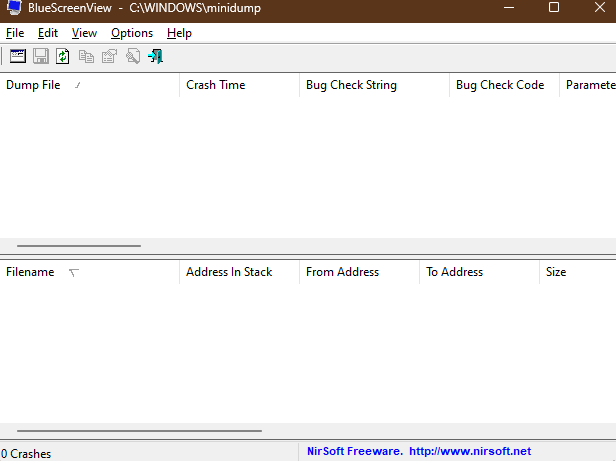Sort by Bug Check Code column
The width and height of the screenshot is (616, 461).
tap(504, 85)
